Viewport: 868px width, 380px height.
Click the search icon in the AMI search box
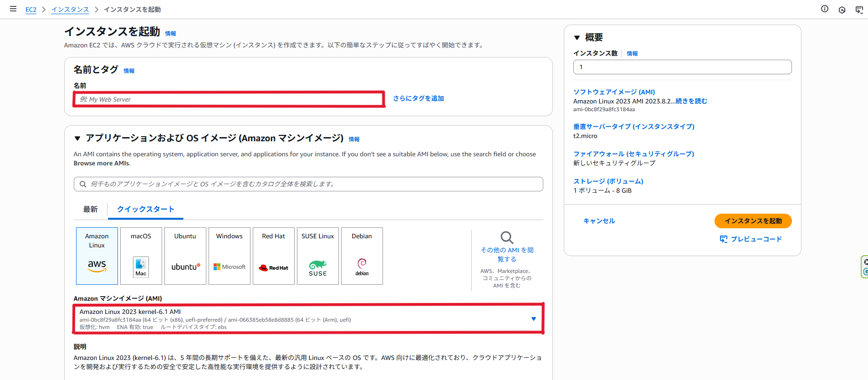coord(83,184)
